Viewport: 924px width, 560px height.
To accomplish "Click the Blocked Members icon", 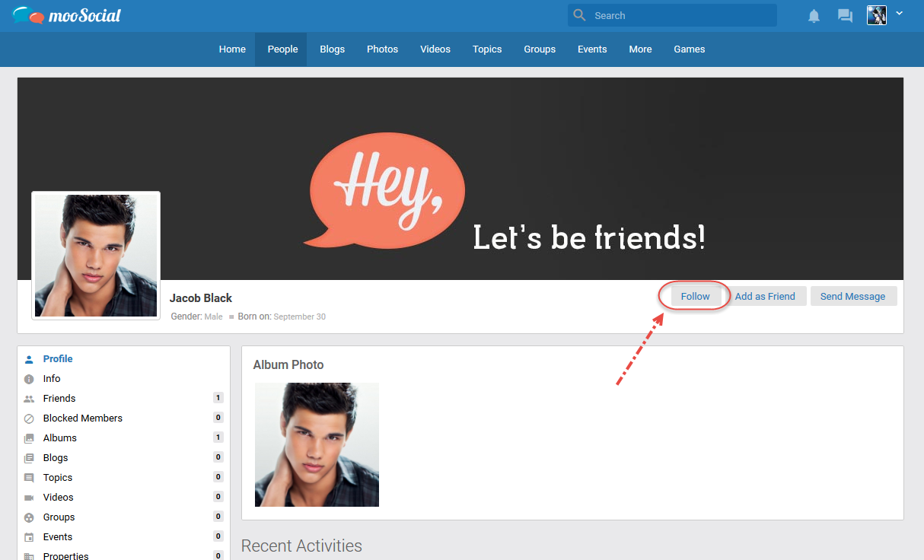I will [x=29, y=418].
